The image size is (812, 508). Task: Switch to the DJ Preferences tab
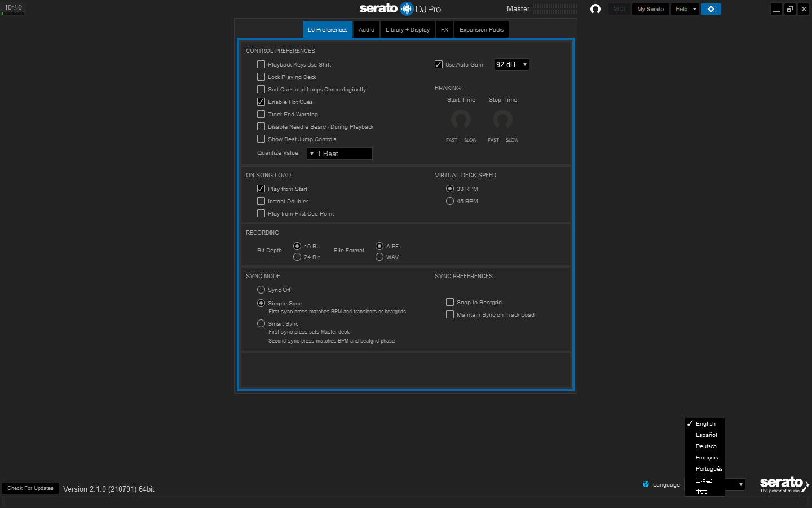tap(328, 29)
